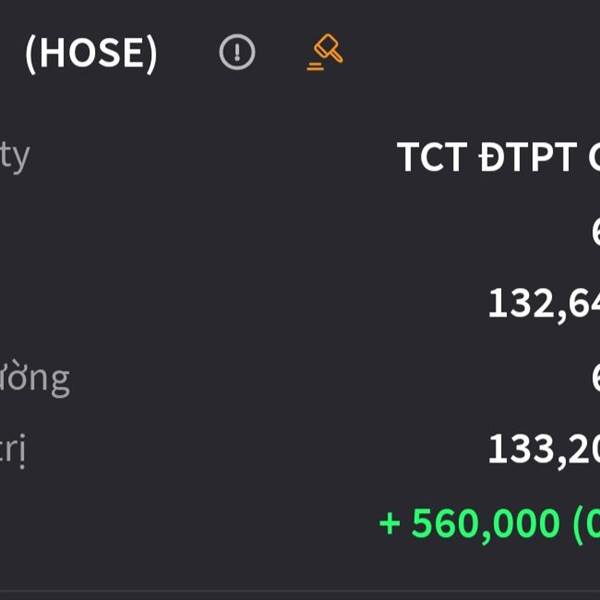
Task: Click the green percentage in parentheses
Action: click(x=585, y=523)
